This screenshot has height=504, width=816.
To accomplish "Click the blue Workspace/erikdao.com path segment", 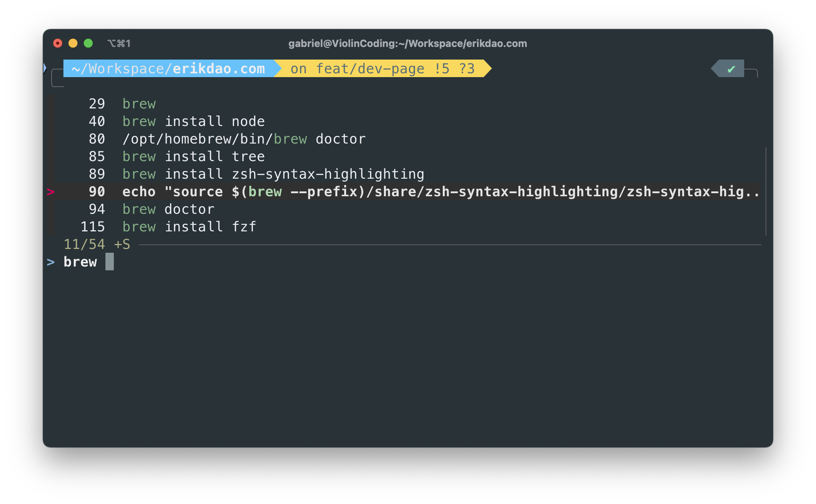I will (x=168, y=69).
